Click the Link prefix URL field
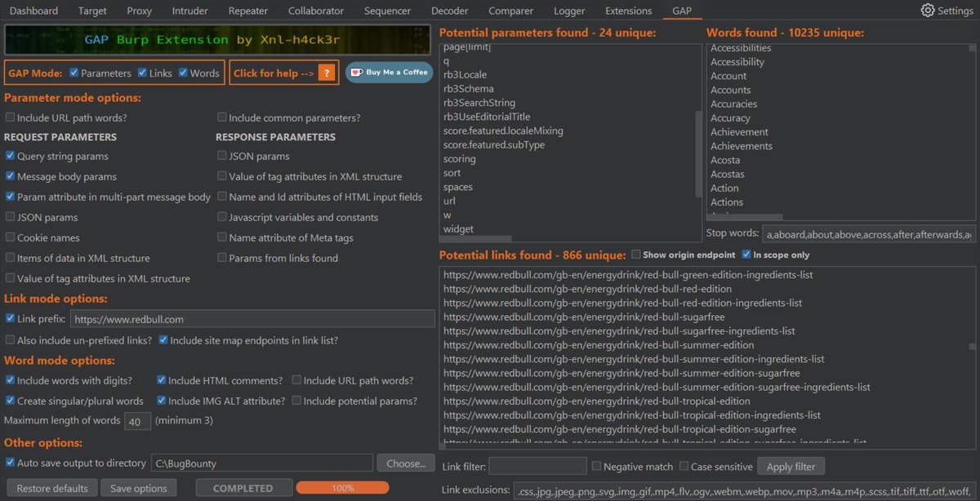The height and width of the screenshot is (501, 980). tap(252, 319)
